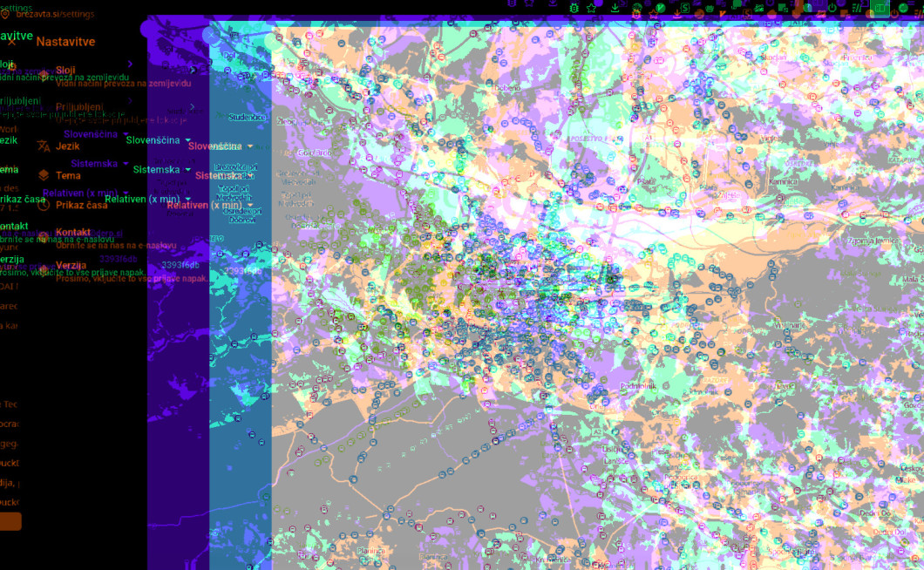Click the stacked-layers icon beside Tema
Viewport: 924px width, 570px height.
pos(43,175)
